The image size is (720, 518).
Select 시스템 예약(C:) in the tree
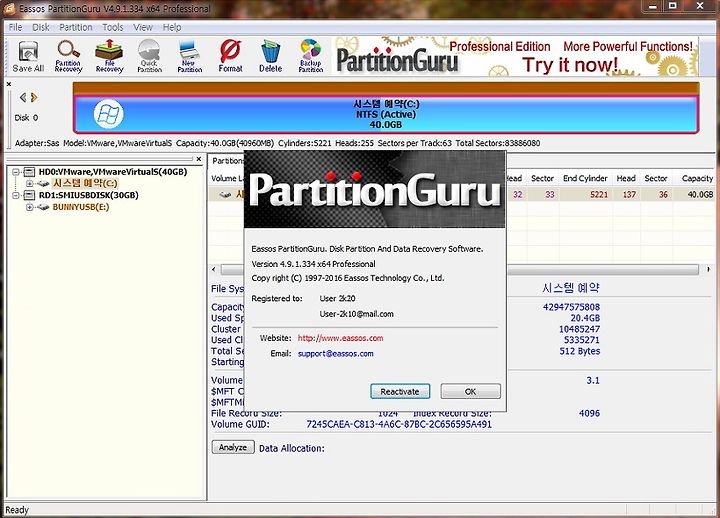[85, 183]
